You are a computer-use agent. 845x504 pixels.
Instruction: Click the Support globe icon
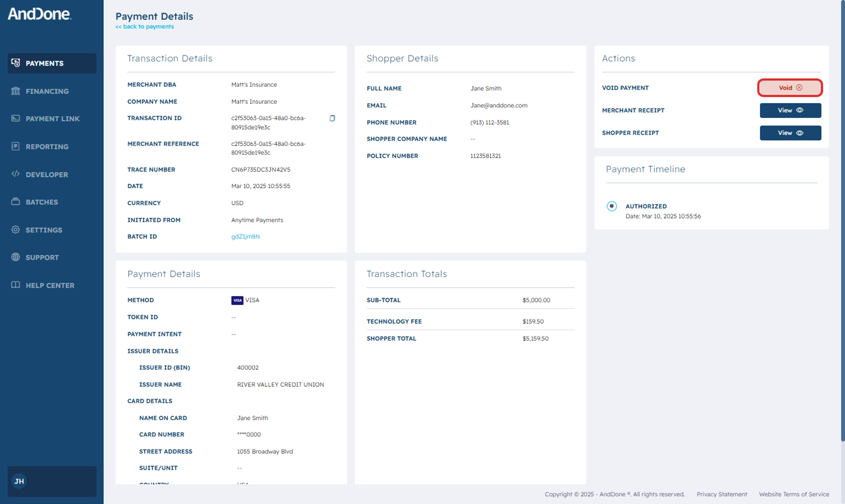point(16,257)
